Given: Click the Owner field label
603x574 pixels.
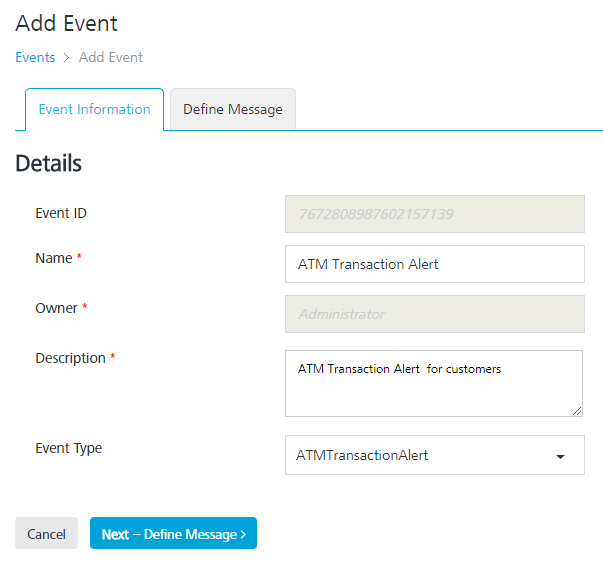Looking at the screenshot, I should (x=56, y=308).
